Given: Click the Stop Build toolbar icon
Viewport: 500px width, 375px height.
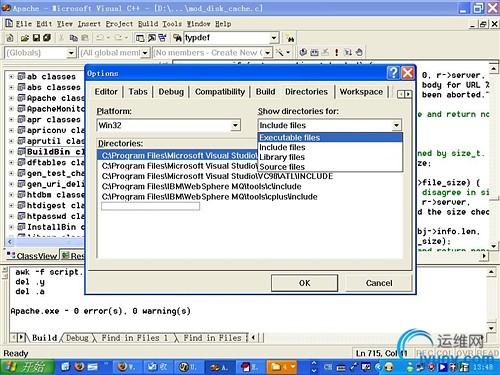Looking at the screenshot, I should click(x=325, y=52).
